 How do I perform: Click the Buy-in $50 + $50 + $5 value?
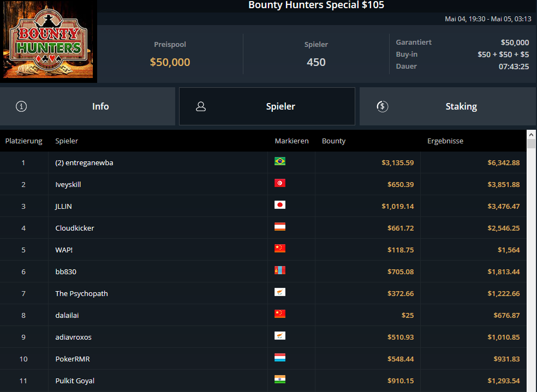(503, 55)
